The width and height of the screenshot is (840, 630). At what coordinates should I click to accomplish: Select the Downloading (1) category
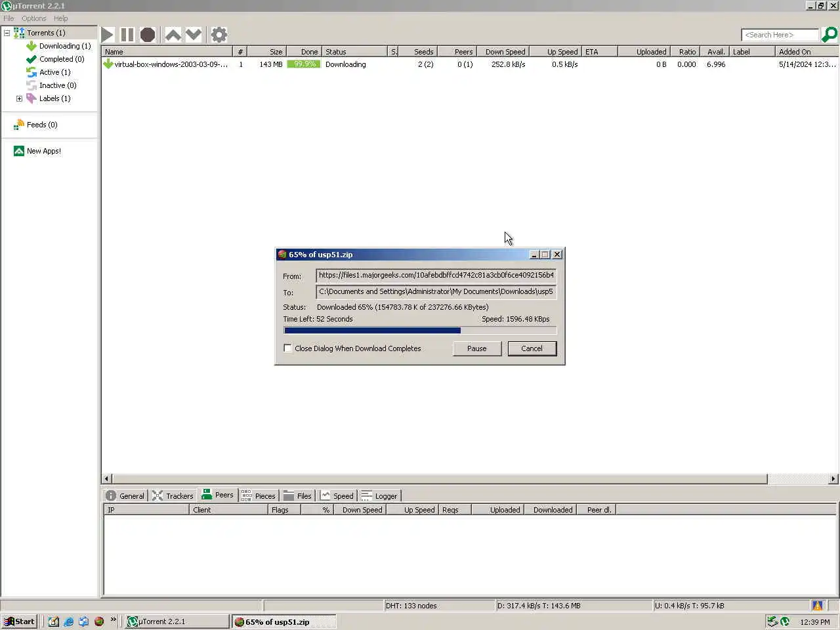(x=65, y=46)
